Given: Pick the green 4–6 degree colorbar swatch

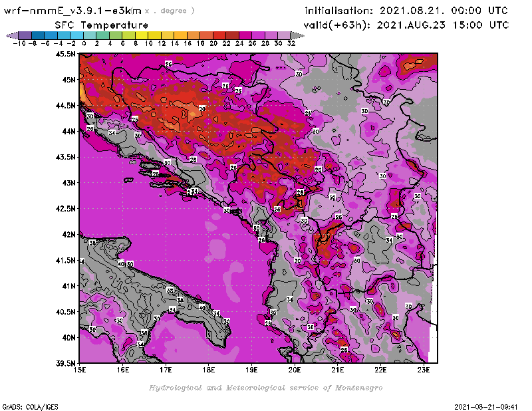Looking at the screenshot, I should coord(116,35).
